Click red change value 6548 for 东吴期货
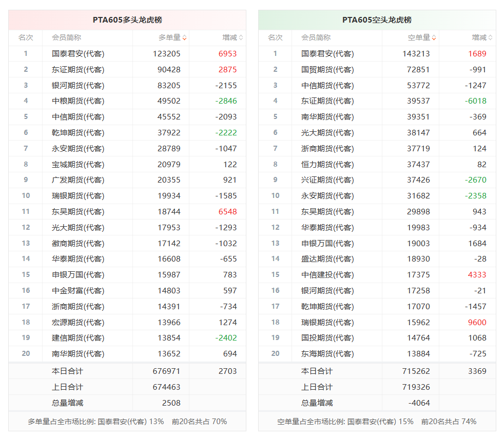Viewport: 504px width, 439px height. [227, 212]
